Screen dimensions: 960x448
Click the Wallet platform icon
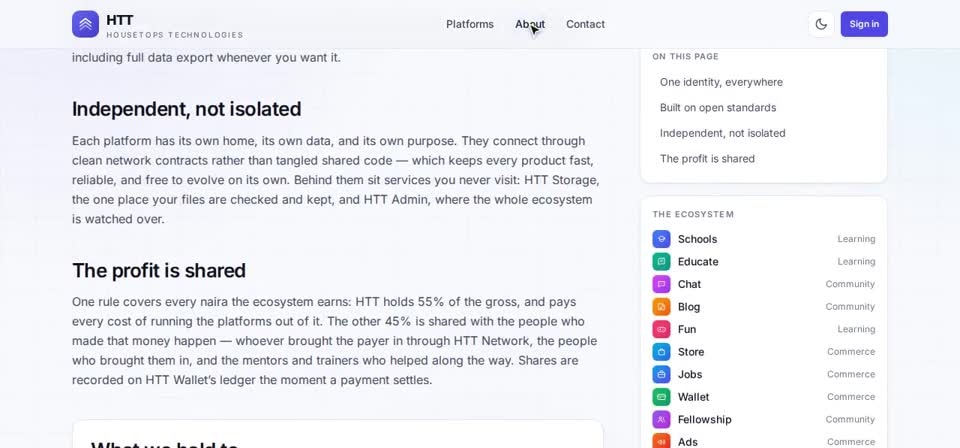pos(661,397)
